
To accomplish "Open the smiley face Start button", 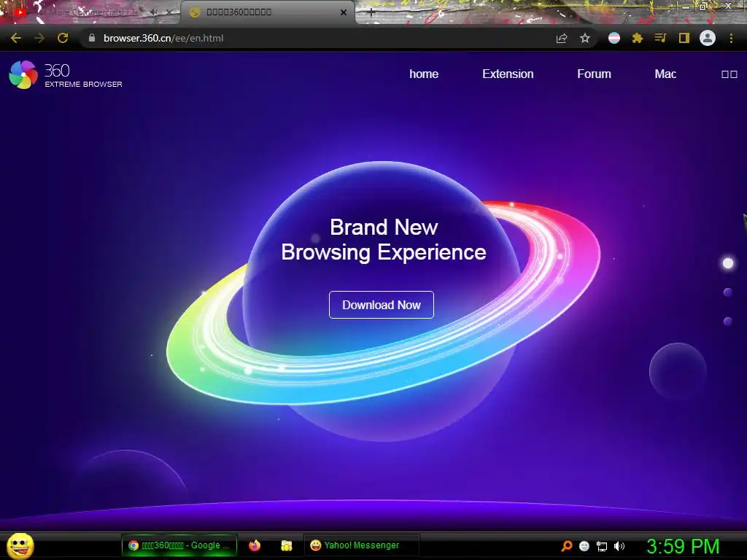I will point(20,545).
